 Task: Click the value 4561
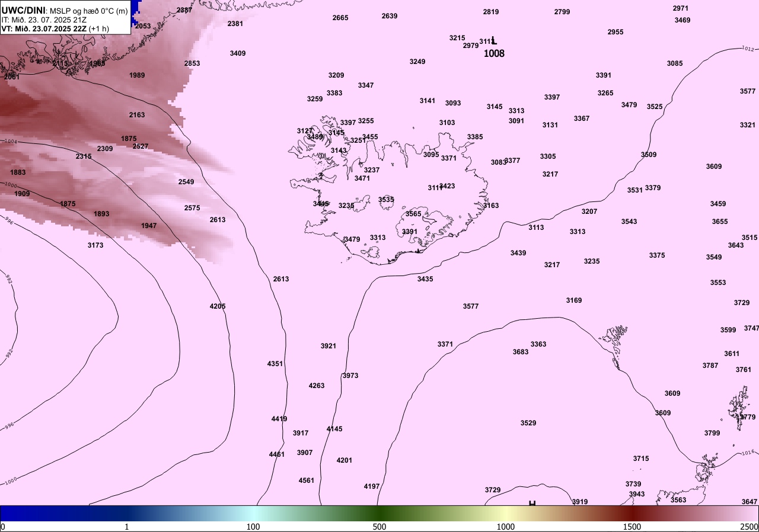pyautogui.click(x=307, y=480)
